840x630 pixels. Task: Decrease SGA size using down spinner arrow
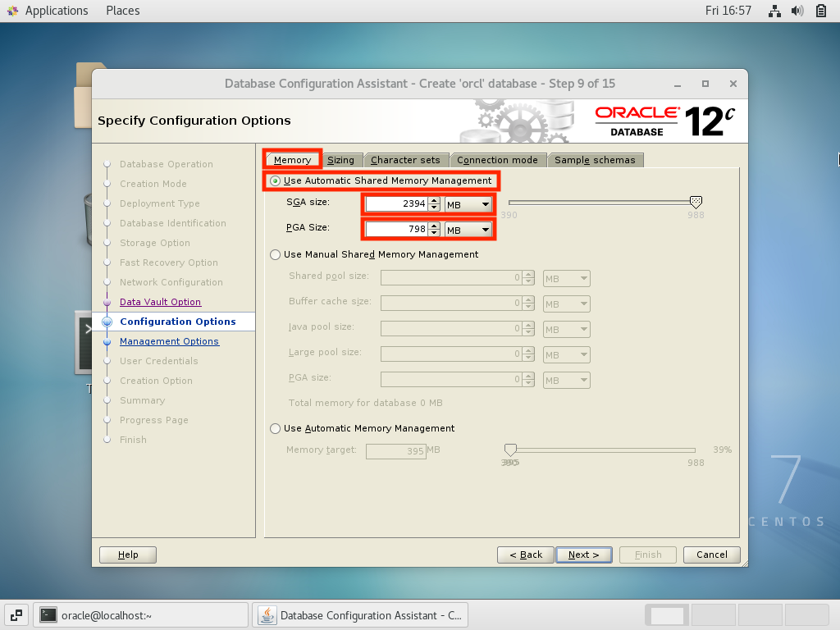[435, 208]
